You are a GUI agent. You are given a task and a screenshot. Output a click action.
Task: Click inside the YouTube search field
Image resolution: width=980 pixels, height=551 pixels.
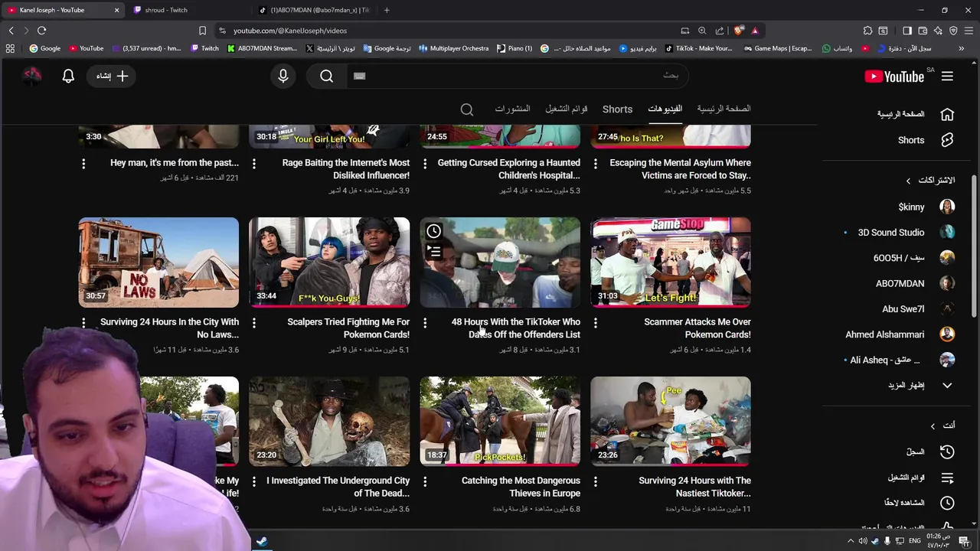[517, 76]
